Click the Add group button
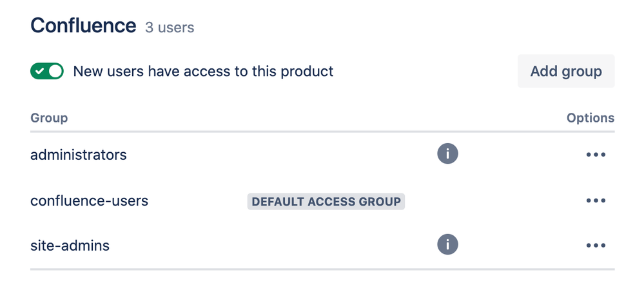Viewport: 644px width, 283px height. pyautogui.click(x=566, y=71)
